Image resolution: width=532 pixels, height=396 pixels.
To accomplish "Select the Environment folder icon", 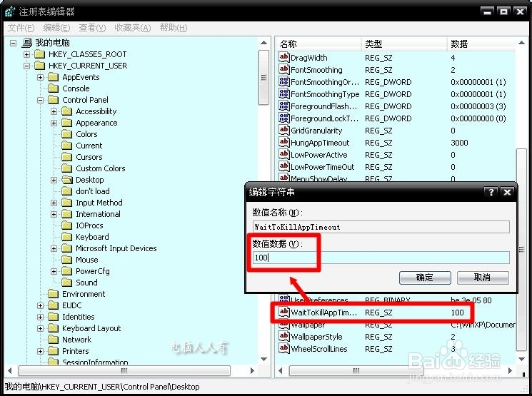I will [54, 294].
